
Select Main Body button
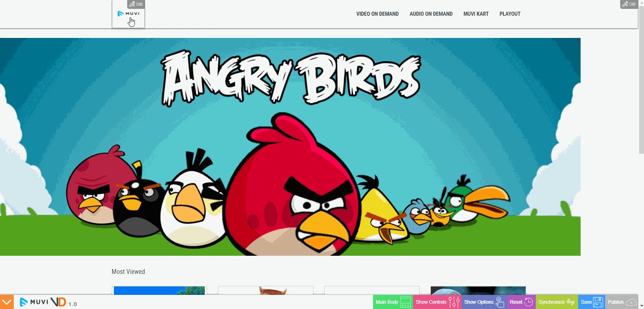pyautogui.click(x=393, y=302)
